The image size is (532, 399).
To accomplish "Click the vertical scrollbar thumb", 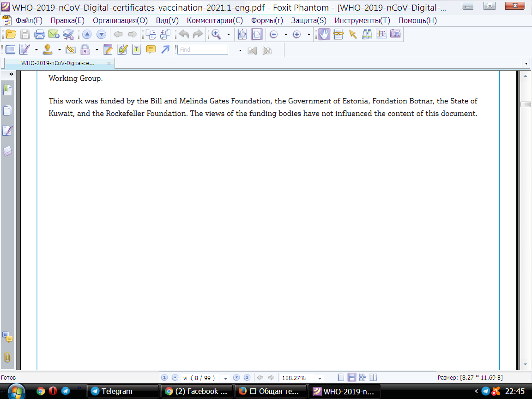I will 526,104.
